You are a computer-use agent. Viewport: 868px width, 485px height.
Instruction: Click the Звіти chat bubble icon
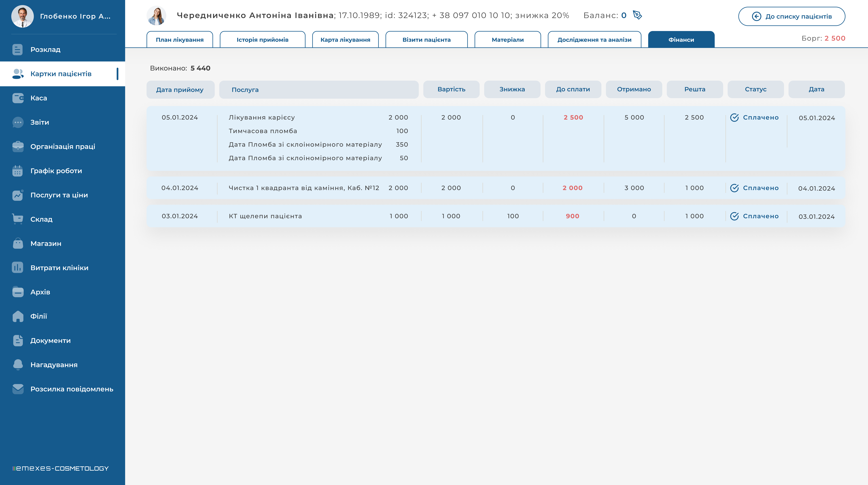point(18,122)
